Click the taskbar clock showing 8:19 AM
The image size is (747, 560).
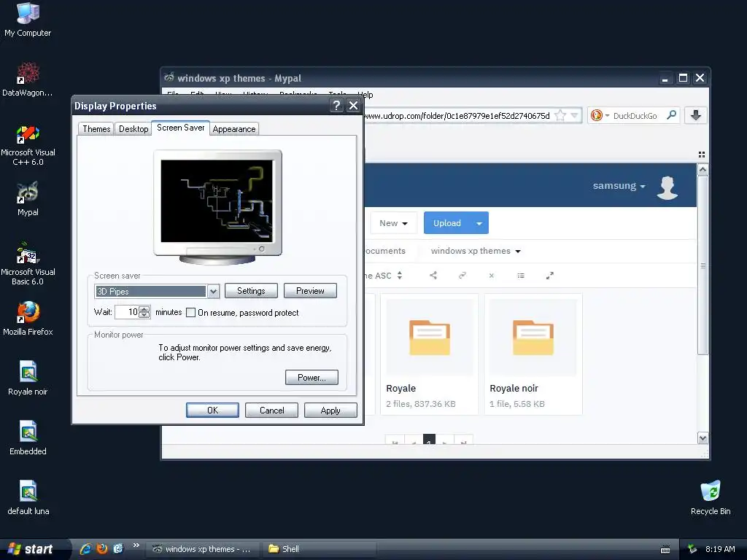[720, 549]
